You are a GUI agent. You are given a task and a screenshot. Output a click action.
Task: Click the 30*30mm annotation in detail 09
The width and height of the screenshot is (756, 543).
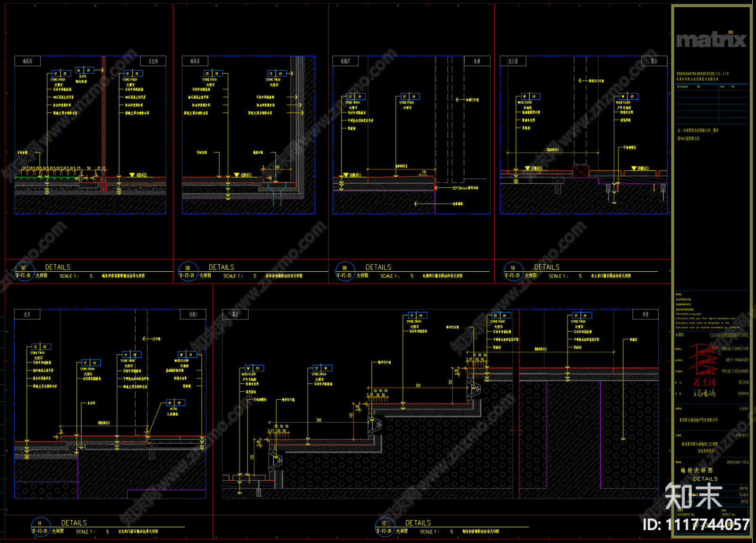click(465, 188)
